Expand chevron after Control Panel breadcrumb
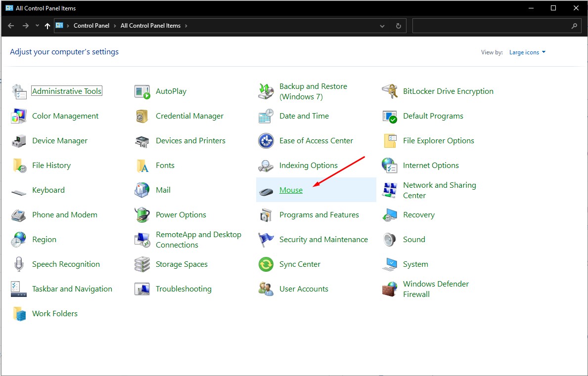The width and height of the screenshot is (588, 376). [x=115, y=26]
